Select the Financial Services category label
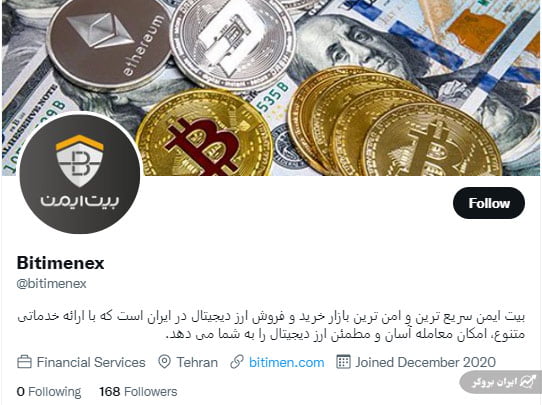 [x=91, y=362]
